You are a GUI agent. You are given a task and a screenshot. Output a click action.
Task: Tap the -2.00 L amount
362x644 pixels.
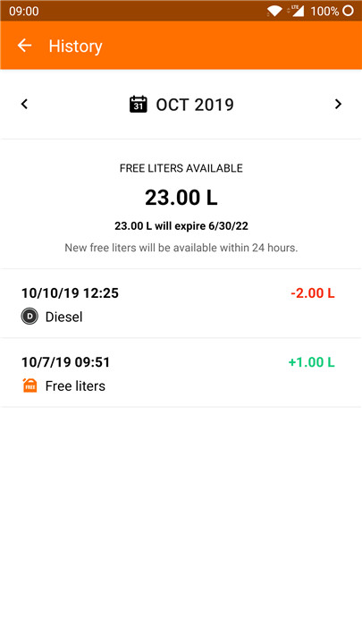pos(313,293)
